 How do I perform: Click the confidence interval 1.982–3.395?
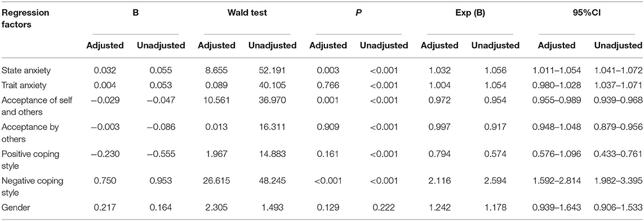point(618,185)
